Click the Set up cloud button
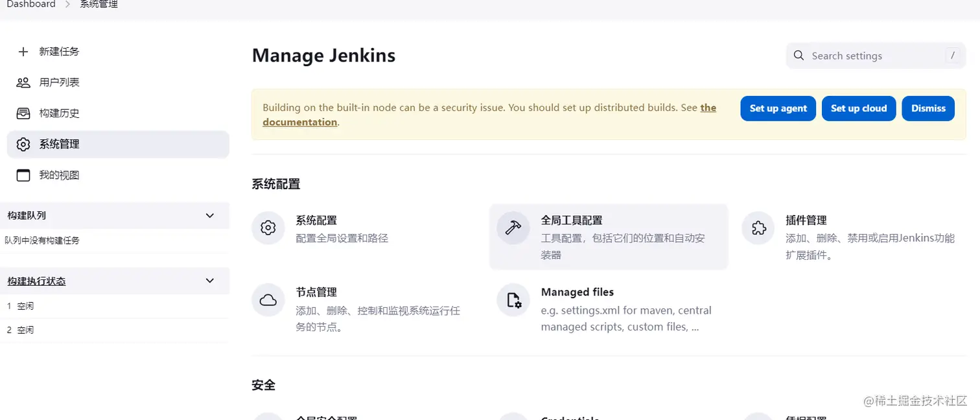 pyautogui.click(x=859, y=108)
